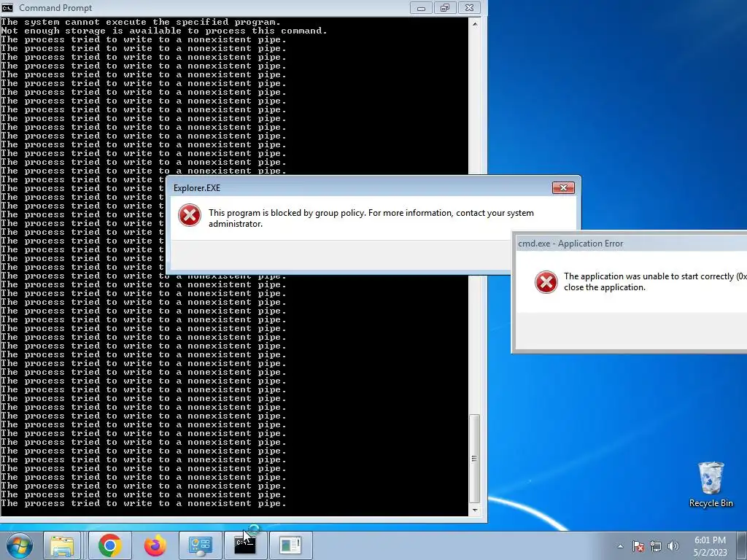Open the volume speaker tray icon

click(x=673, y=546)
